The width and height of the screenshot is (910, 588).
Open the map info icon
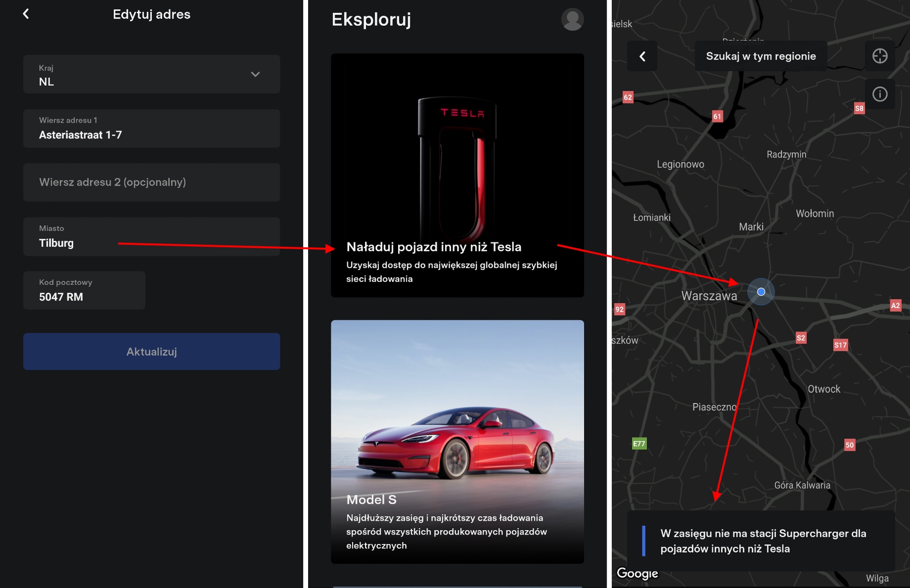(x=880, y=94)
